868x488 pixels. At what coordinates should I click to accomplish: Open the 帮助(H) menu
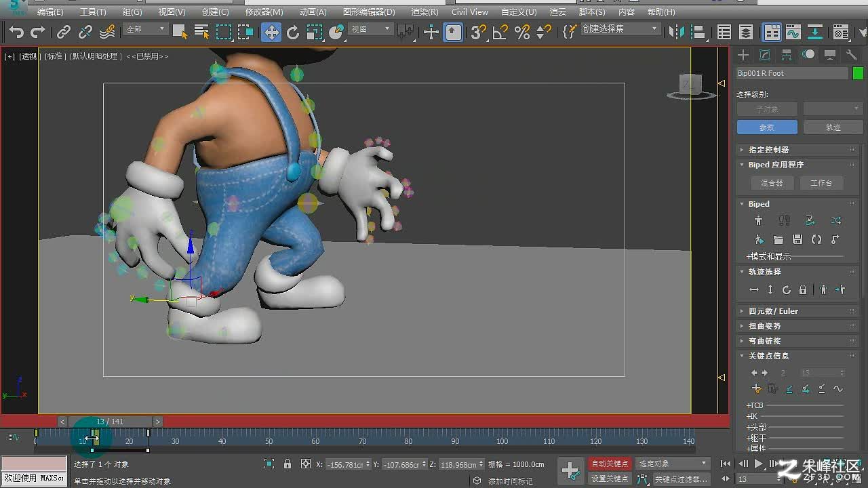661,12
